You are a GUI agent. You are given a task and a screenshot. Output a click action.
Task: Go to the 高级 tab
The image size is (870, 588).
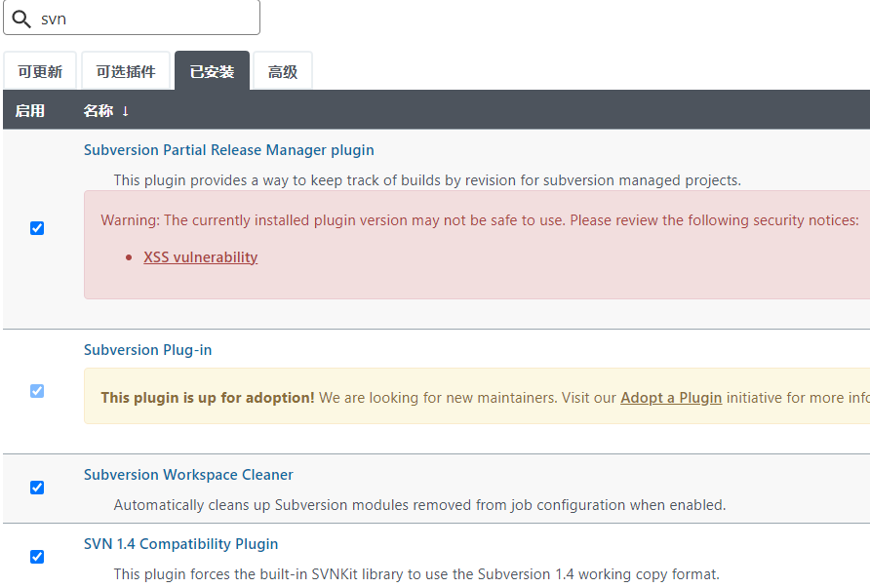tap(283, 71)
